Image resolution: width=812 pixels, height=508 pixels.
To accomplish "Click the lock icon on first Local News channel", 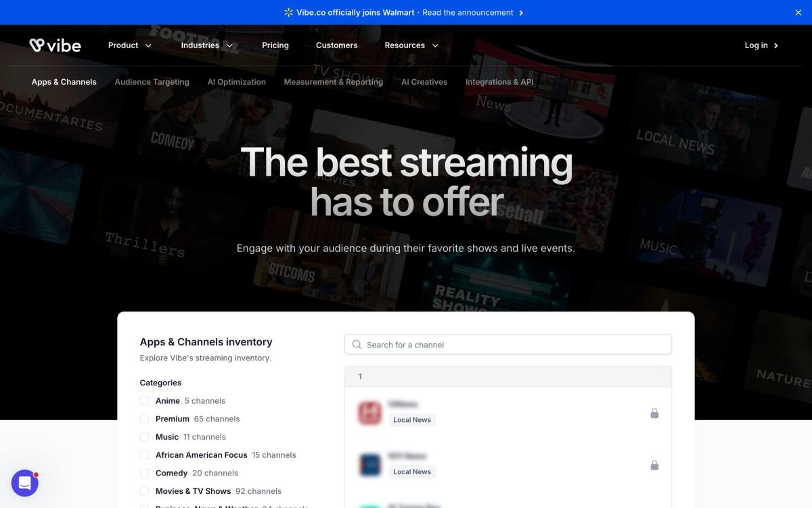I will 654,413.
